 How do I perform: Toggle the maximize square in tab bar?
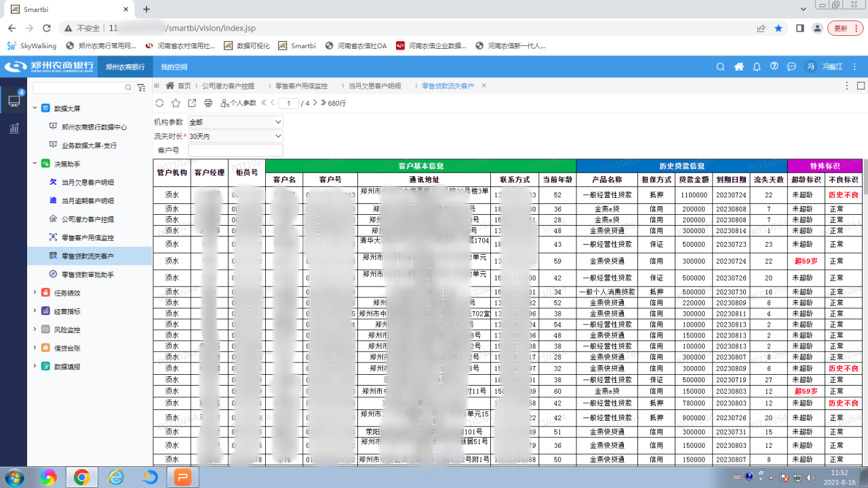click(861, 86)
